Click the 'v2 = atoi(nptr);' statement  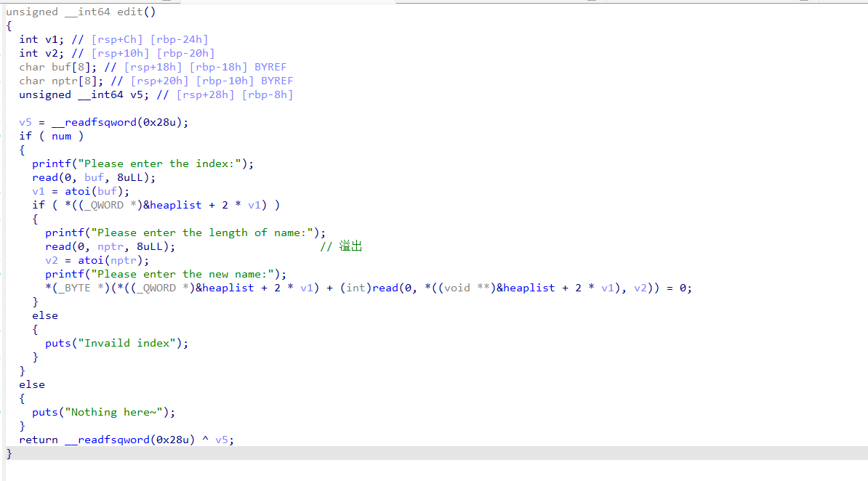click(x=97, y=261)
